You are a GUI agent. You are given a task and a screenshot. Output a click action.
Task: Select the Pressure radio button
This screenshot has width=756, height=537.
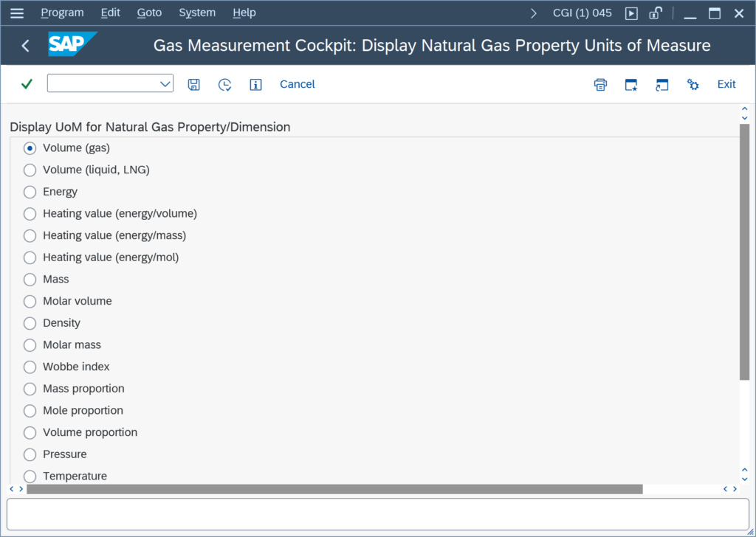coord(30,454)
